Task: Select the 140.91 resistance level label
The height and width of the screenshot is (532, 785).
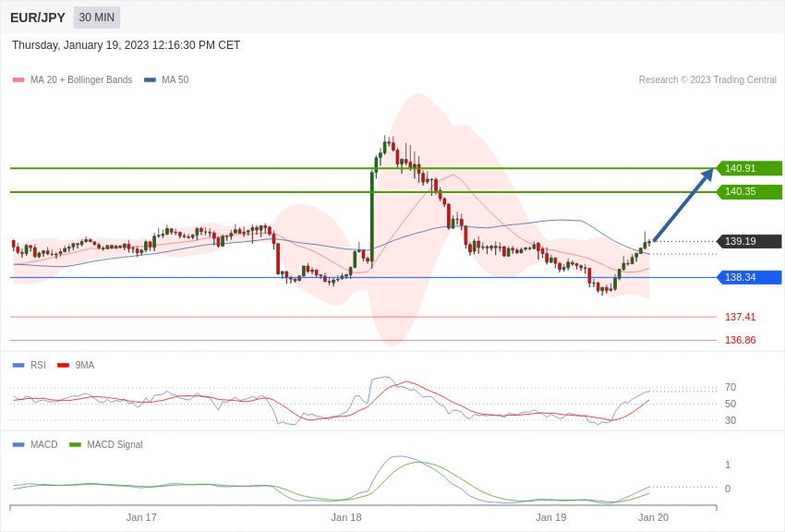Action: 750,168
